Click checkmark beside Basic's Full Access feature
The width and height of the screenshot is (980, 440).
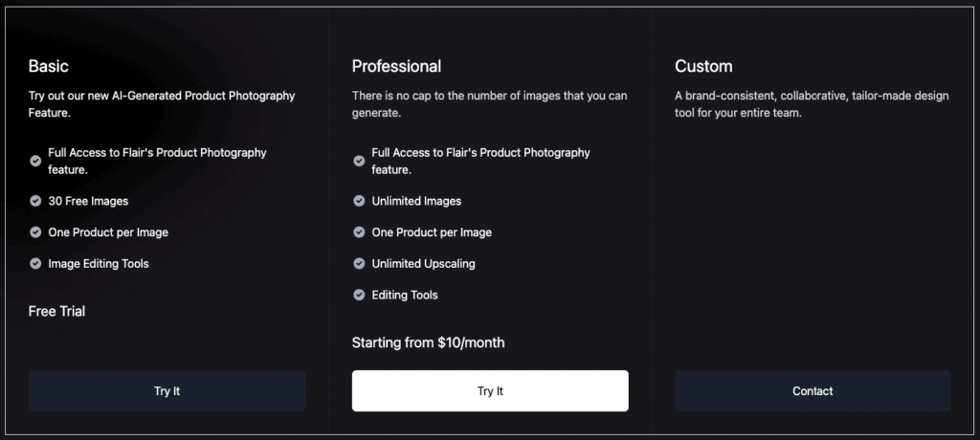[35, 161]
